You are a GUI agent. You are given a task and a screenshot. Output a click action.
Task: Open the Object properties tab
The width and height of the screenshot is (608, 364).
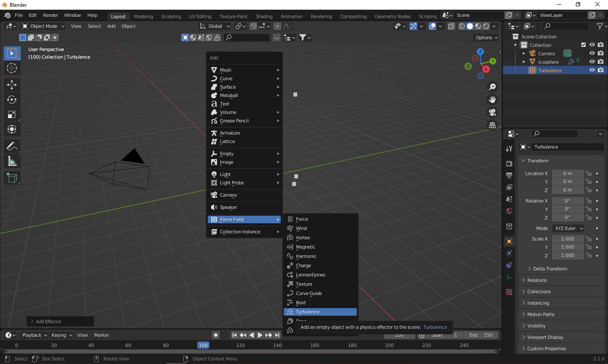pos(509,241)
